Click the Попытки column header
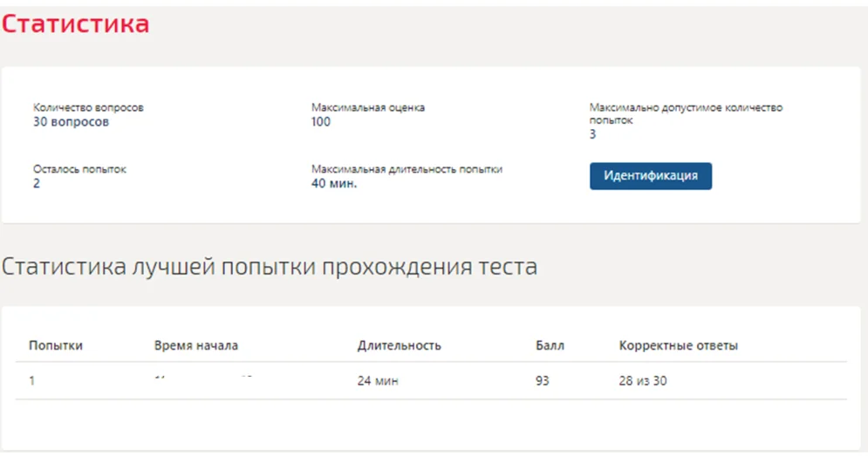Viewport: 868px width, 456px height. coord(55,345)
